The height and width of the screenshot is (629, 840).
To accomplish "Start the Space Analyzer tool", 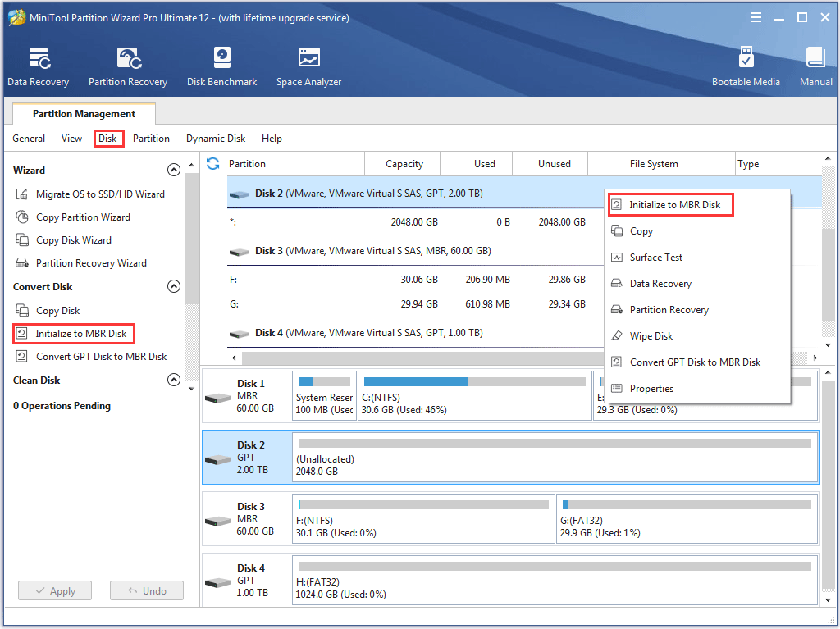I will [x=308, y=66].
